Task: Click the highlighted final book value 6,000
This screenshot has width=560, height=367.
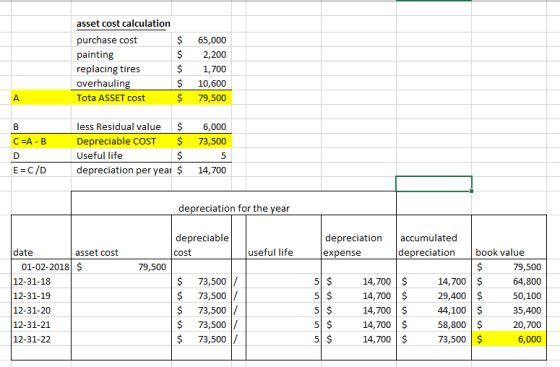Action: point(509,339)
